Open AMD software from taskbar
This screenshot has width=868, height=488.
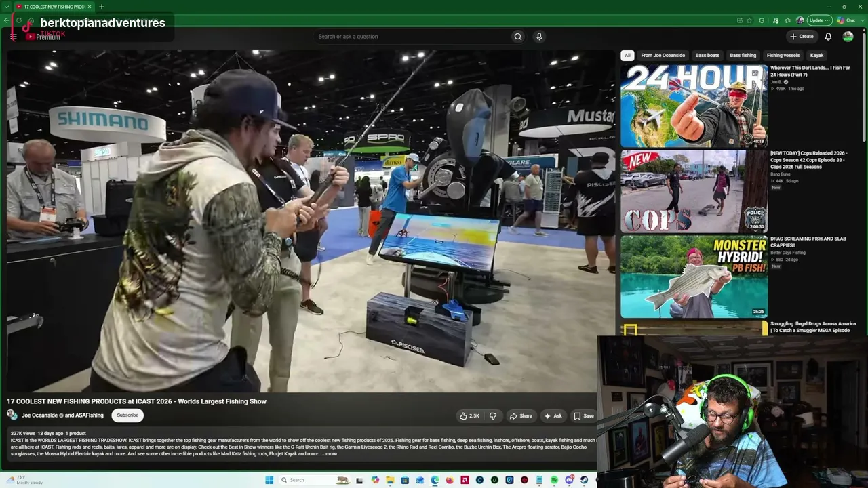pyautogui.click(x=465, y=480)
